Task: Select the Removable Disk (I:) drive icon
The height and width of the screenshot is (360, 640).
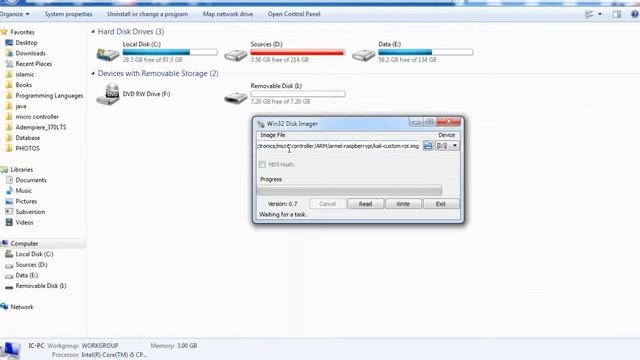Action: 236,98
